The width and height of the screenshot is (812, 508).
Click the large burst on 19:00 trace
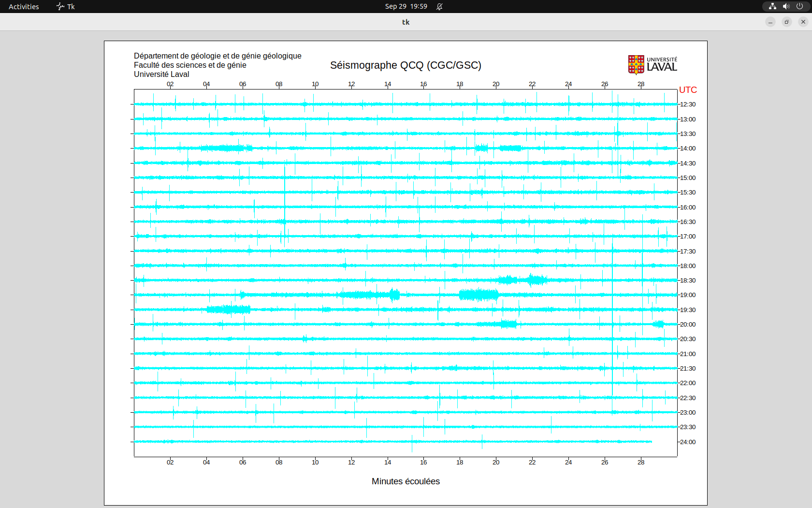[478, 295]
